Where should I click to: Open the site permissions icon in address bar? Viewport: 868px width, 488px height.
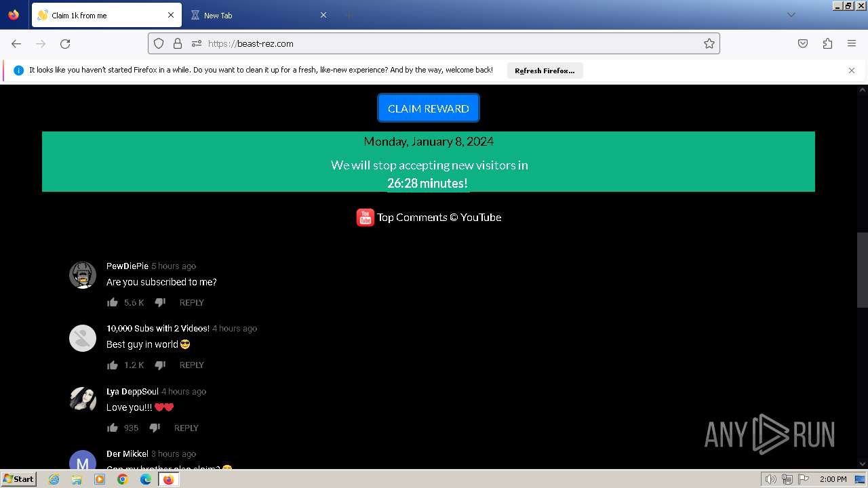[x=197, y=43]
